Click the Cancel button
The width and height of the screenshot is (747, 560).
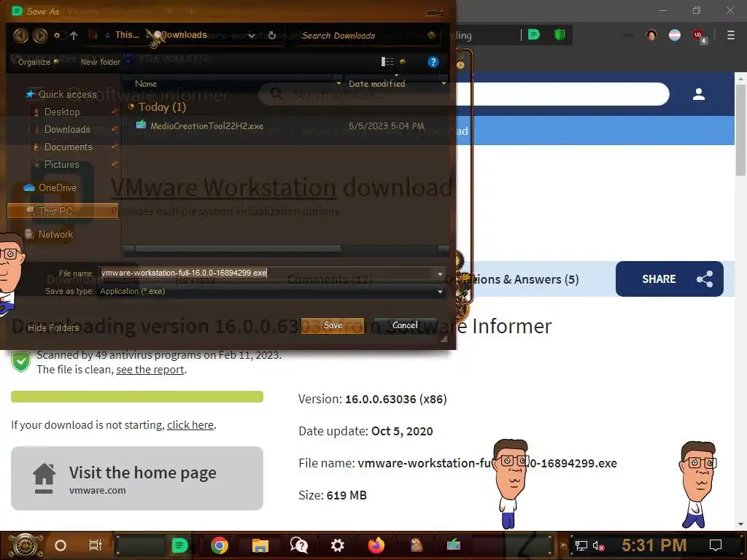405,325
